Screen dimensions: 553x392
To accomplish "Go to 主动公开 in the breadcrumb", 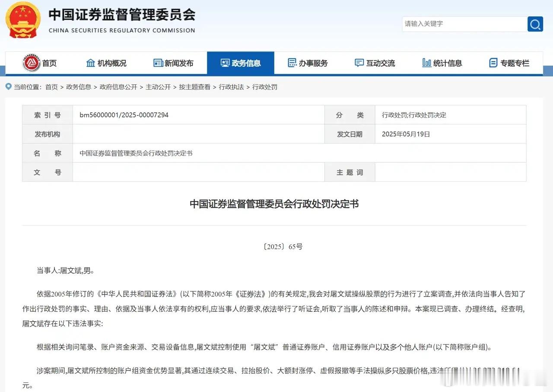I will pos(158,87).
